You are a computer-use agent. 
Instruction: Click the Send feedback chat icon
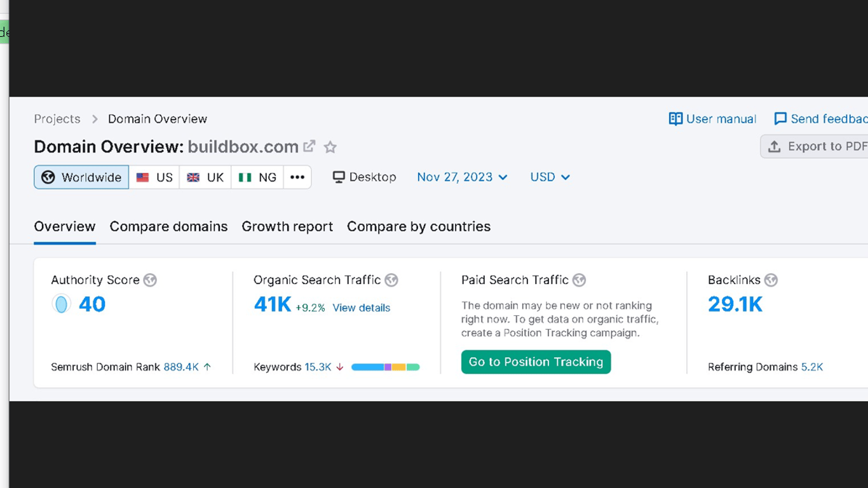click(x=780, y=119)
